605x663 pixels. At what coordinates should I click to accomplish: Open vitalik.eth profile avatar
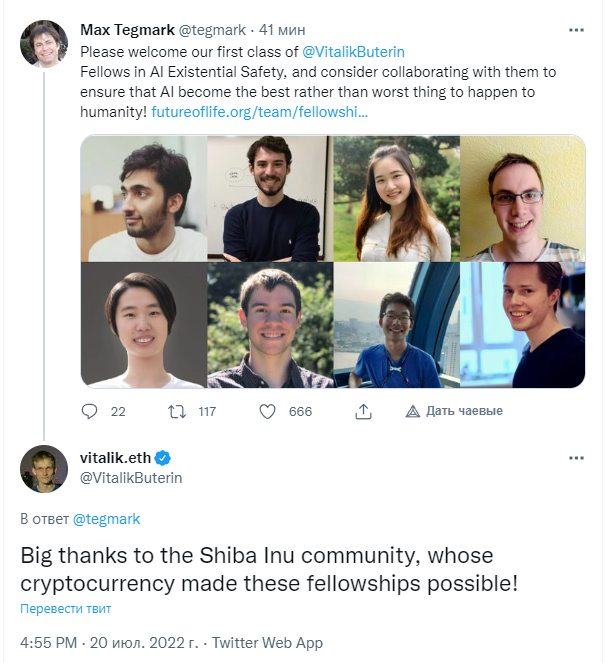point(44,468)
